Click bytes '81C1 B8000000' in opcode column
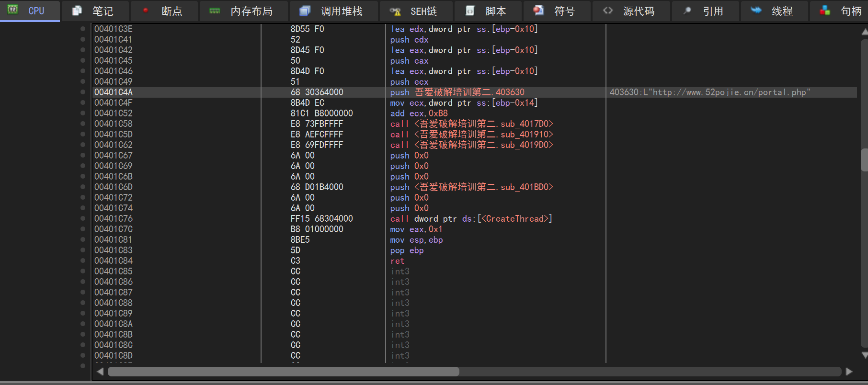868x385 pixels. [x=322, y=113]
